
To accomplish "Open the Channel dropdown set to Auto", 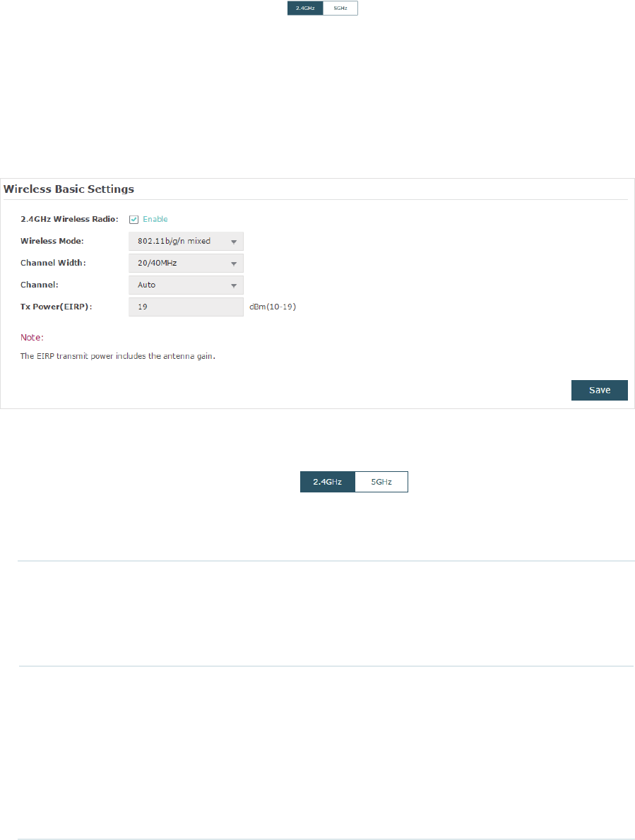I will tap(186, 285).
